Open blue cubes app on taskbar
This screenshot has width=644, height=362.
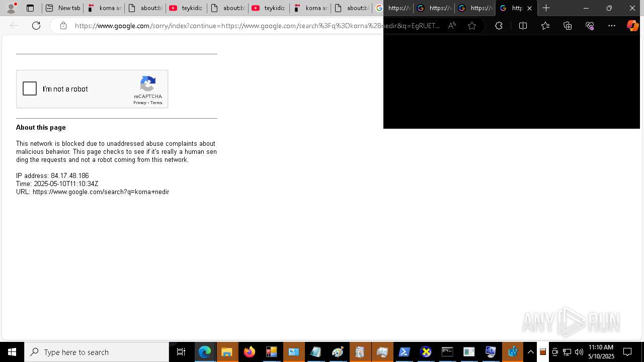513,352
